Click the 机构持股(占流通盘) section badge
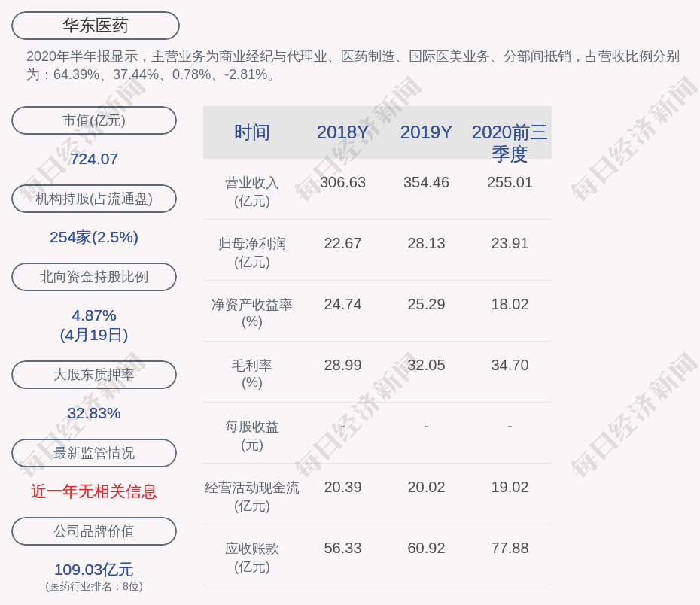The height and width of the screenshot is (605, 700). [93, 199]
